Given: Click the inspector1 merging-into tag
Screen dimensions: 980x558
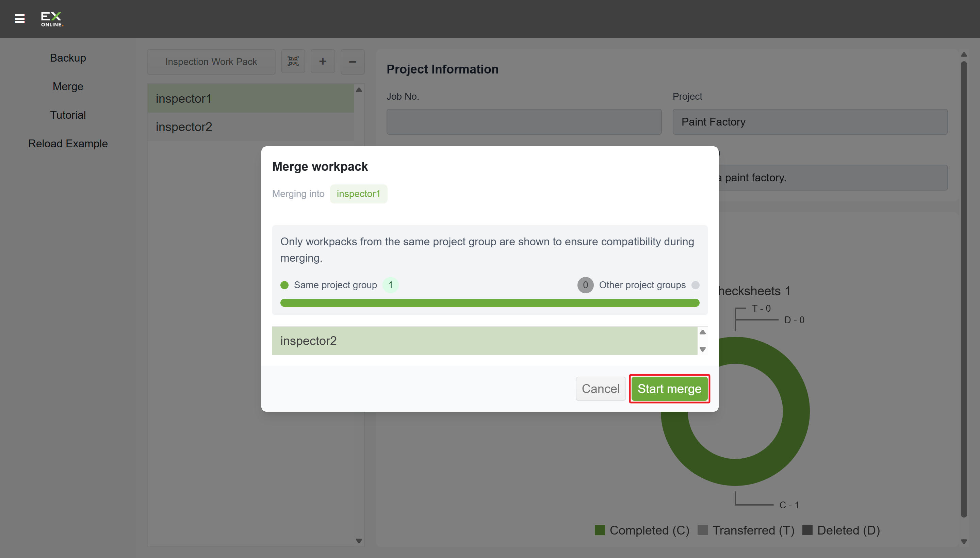Looking at the screenshot, I should click(358, 194).
